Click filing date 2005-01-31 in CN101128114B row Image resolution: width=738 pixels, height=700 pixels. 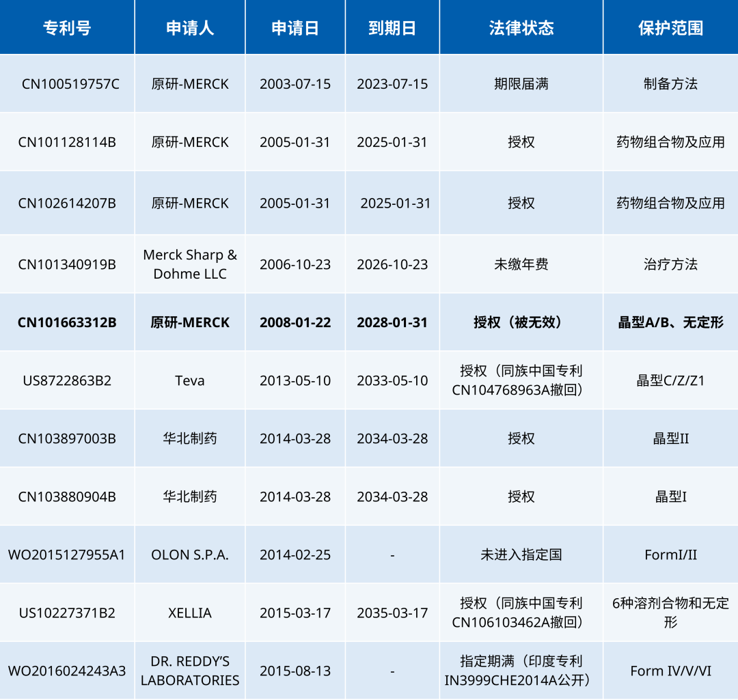pyautogui.click(x=295, y=142)
